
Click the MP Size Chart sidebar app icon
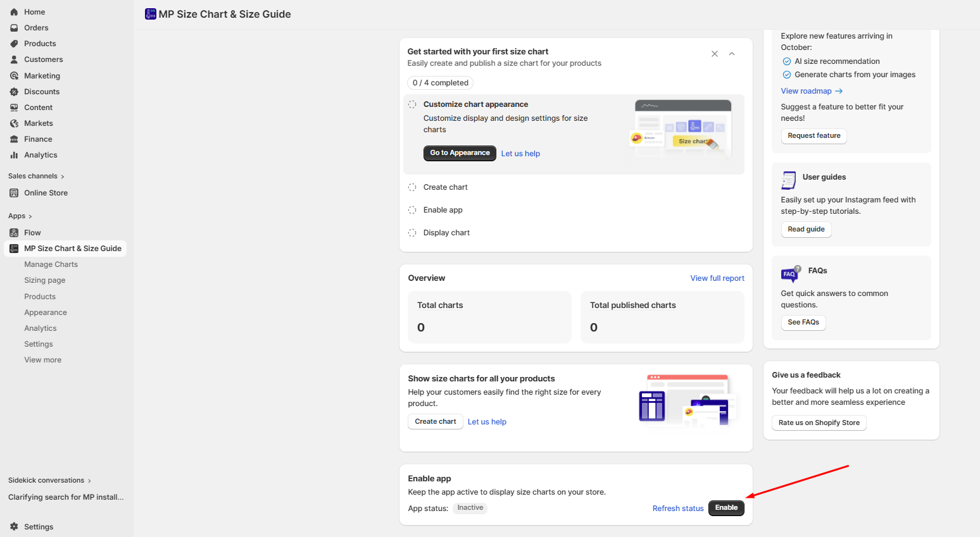coord(14,249)
